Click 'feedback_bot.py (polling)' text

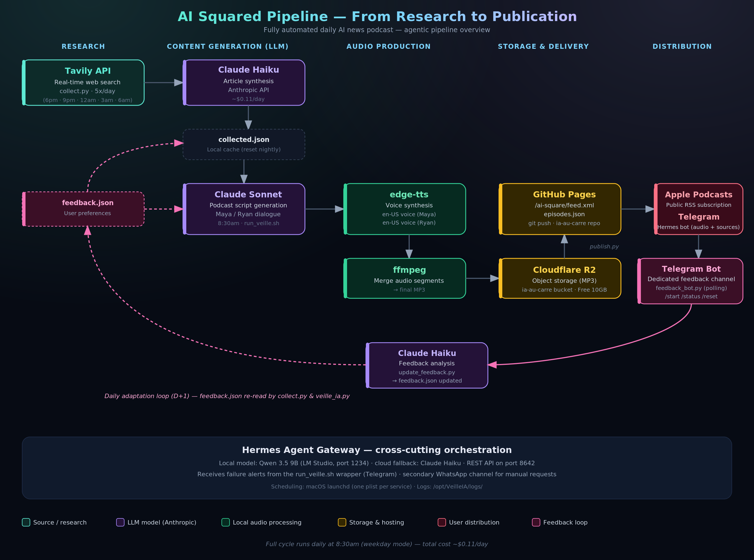691,288
